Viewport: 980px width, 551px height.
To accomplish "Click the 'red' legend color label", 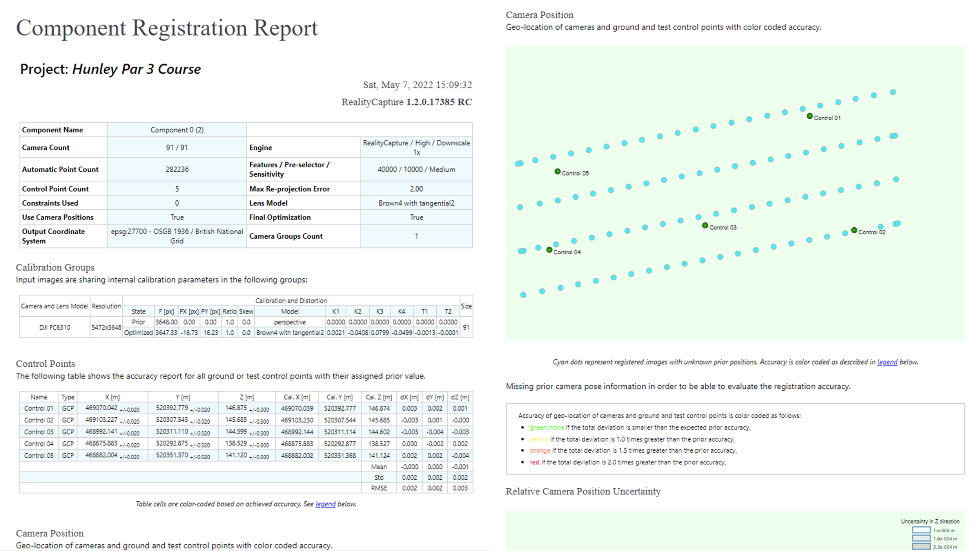I will tap(535, 462).
